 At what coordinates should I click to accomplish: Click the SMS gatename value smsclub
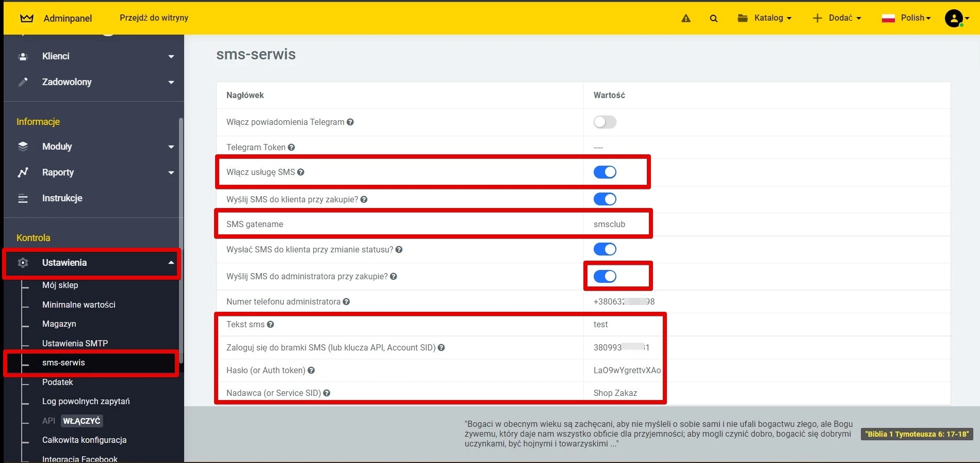coord(609,224)
